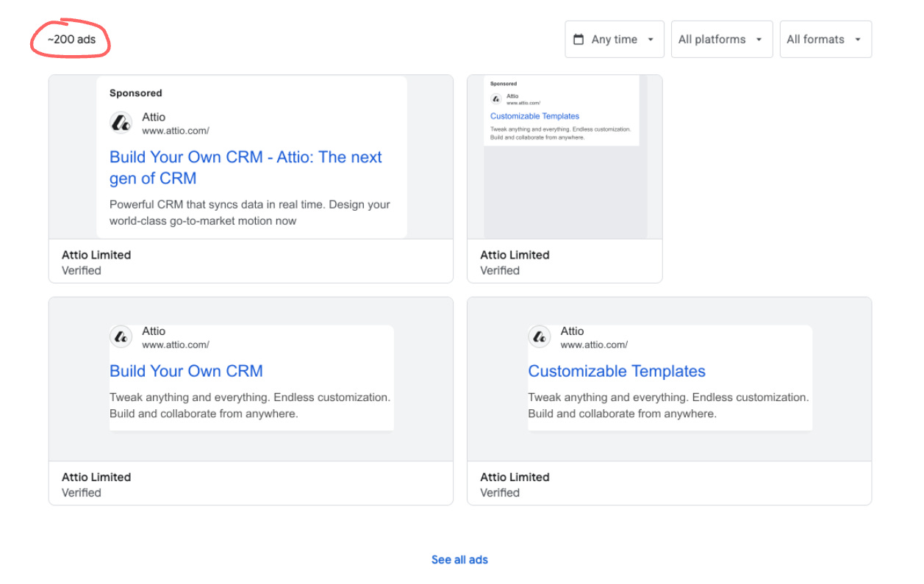
Task: Click www.attio.com/ URL in 'next gen of CRM' ad
Action: (176, 131)
